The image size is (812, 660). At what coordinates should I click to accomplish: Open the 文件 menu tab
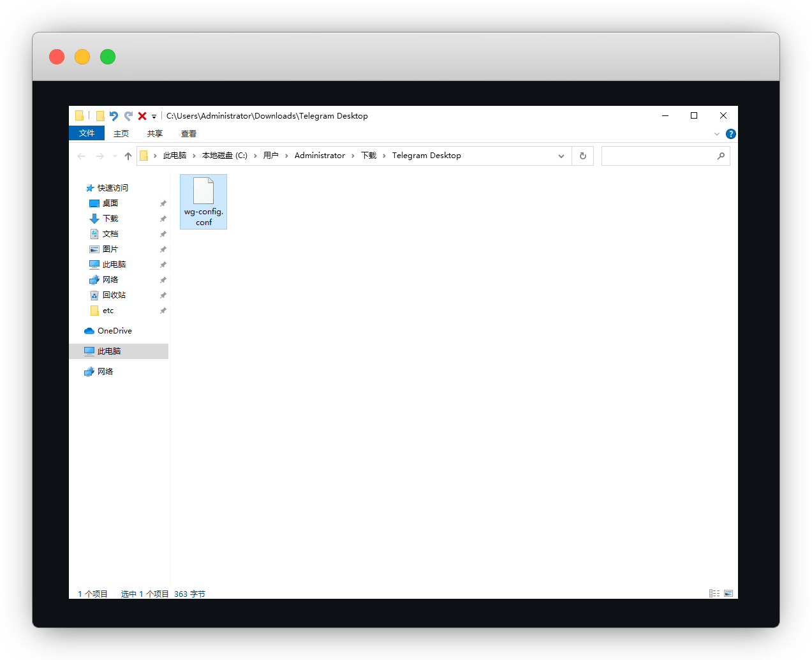[87, 133]
